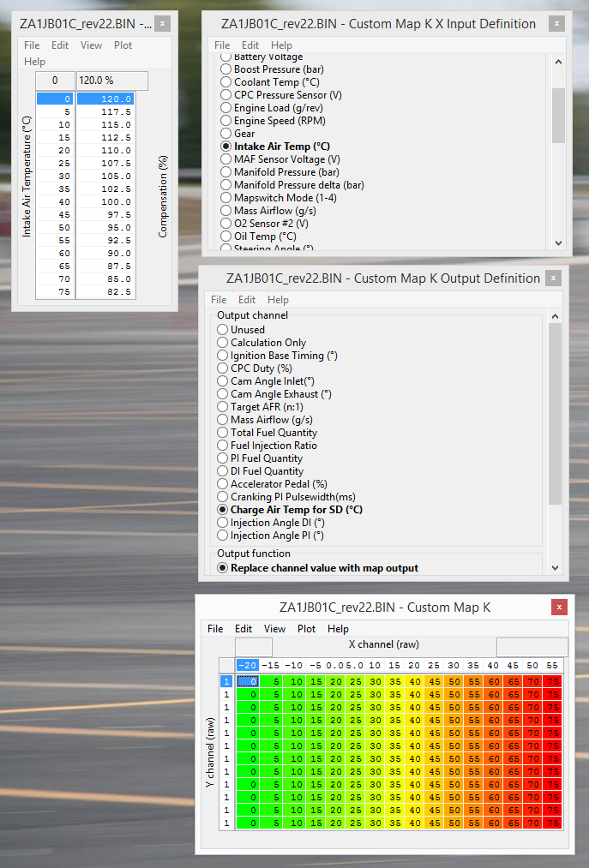This screenshot has height=868, width=589.
Task: Choose Target AFR output channel
Action: 223,407
